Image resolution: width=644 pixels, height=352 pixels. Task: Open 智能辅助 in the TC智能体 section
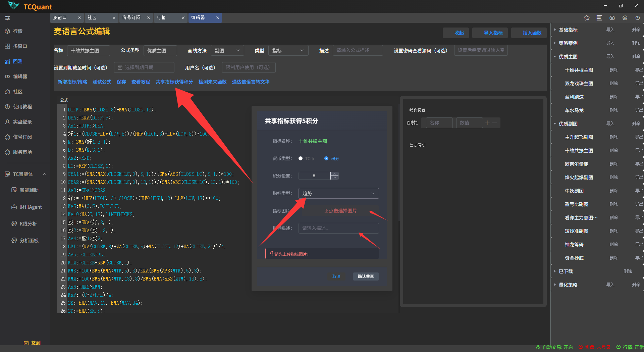point(29,190)
